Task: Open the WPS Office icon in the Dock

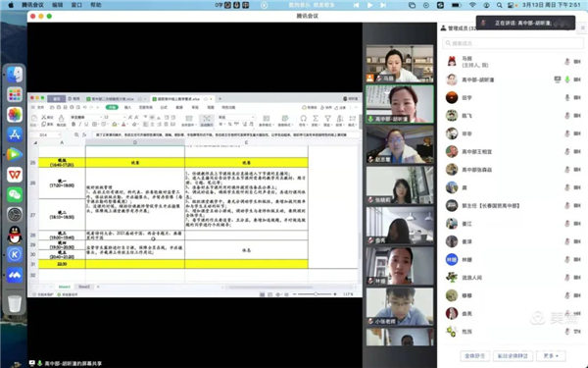Action: point(15,175)
